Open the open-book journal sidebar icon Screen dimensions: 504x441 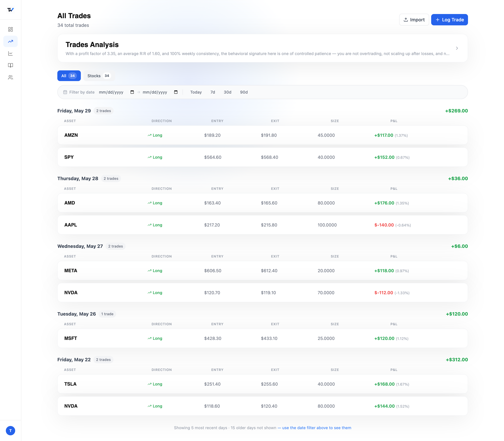point(10,65)
